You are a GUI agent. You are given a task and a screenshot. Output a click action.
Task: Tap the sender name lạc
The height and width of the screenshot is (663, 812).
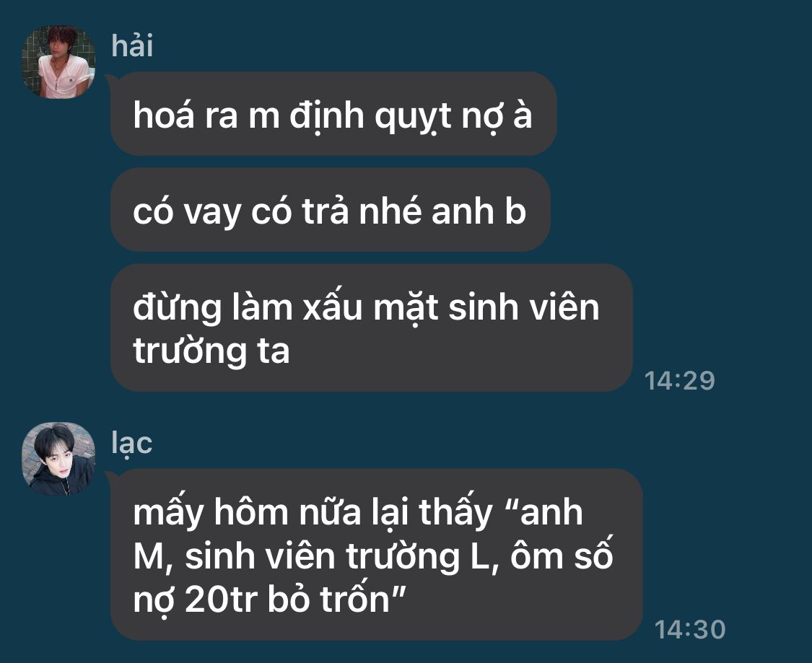131,444
